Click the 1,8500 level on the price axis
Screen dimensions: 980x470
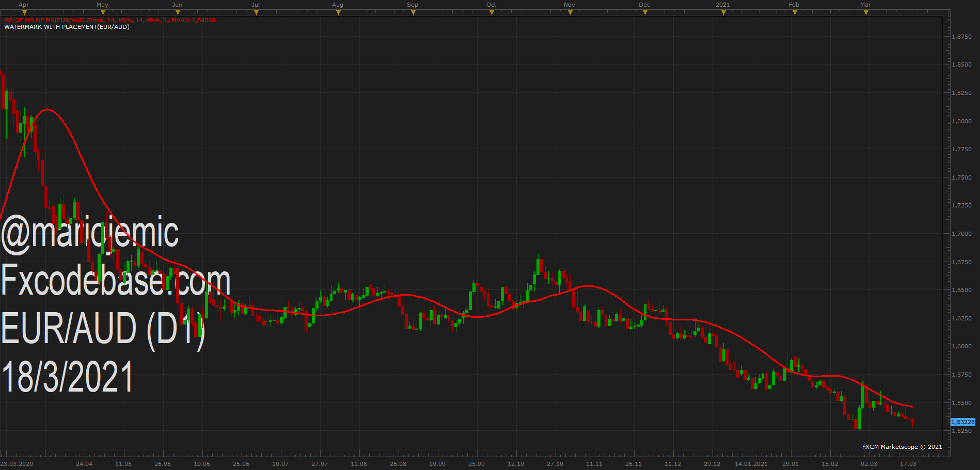(x=962, y=64)
